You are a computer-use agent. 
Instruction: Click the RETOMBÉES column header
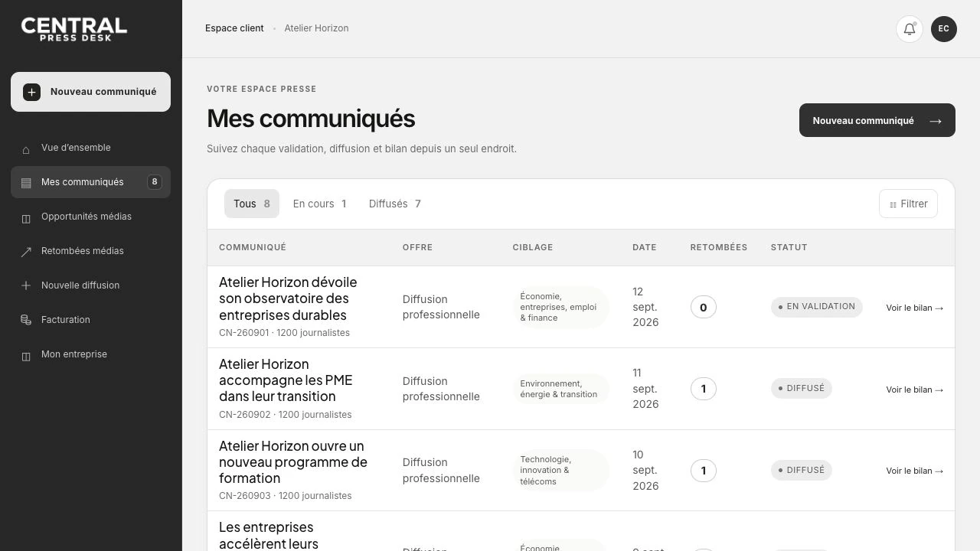tap(719, 247)
